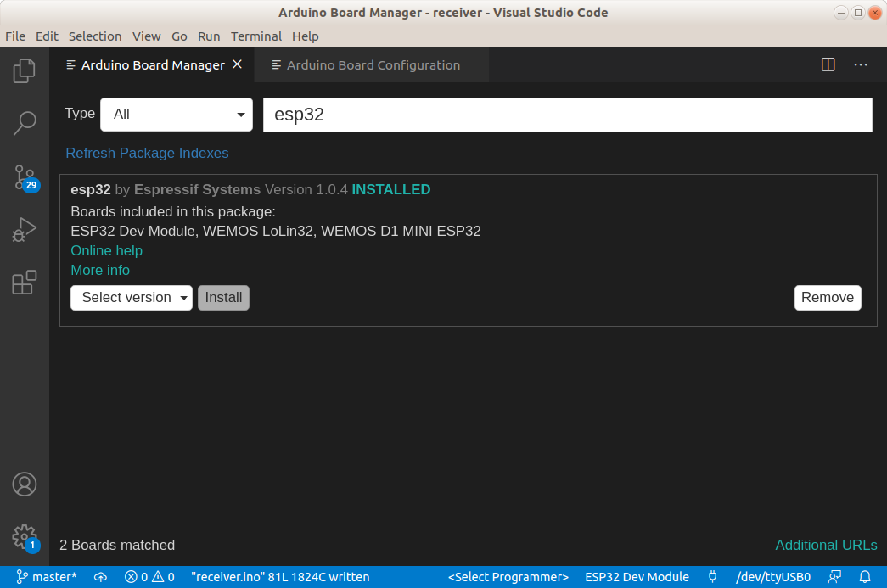Image resolution: width=887 pixels, height=588 pixels.
Task: Open the Search sidebar icon
Action: coord(24,123)
